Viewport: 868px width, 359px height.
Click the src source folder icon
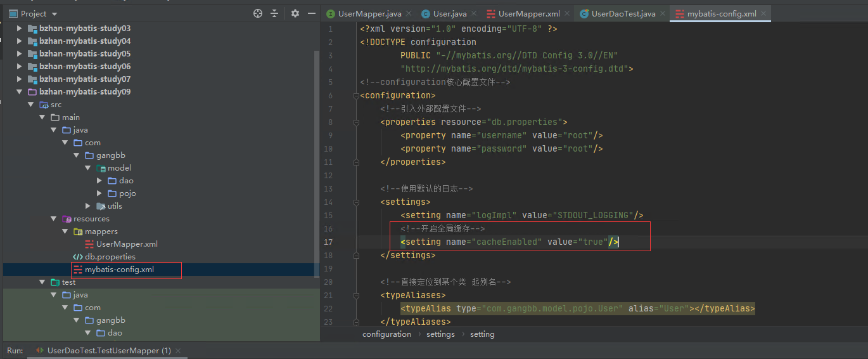coord(44,105)
